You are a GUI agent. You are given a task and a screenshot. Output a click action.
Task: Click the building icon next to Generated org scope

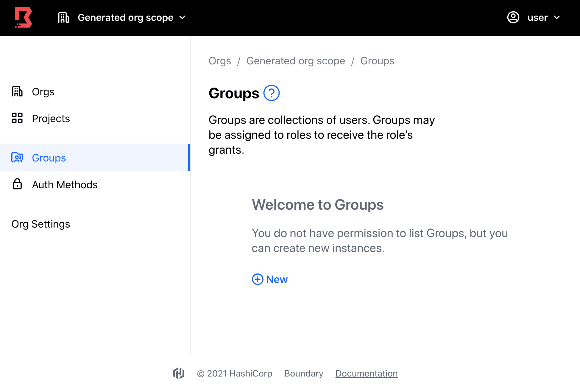point(63,18)
